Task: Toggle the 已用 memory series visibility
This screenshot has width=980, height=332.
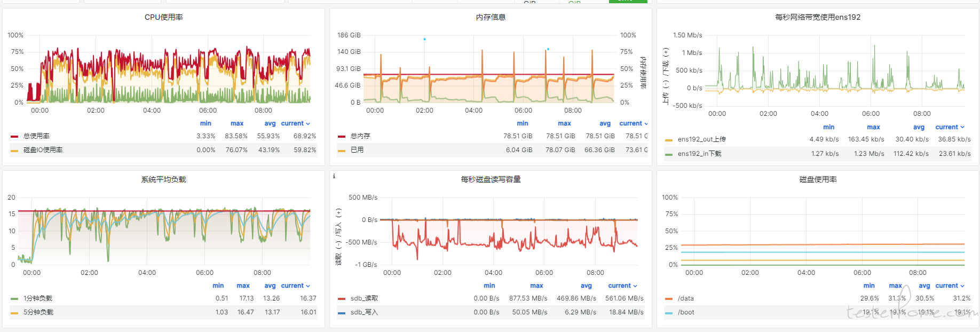Action: click(x=357, y=150)
